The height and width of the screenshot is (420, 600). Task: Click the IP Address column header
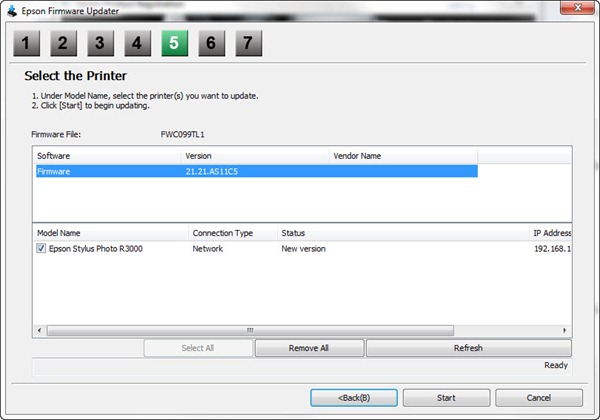pyautogui.click(x=551, y=233)
